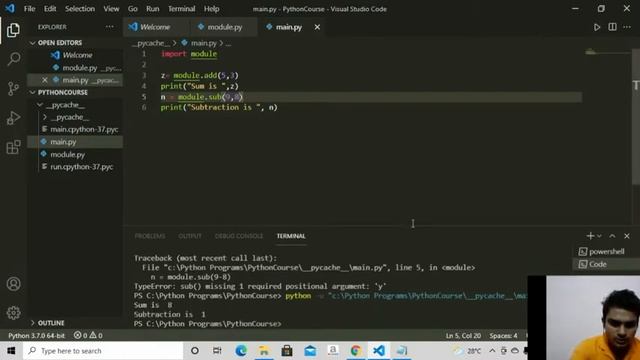Select Python 3.7.0 64-bit interpreter

(36, 336)
